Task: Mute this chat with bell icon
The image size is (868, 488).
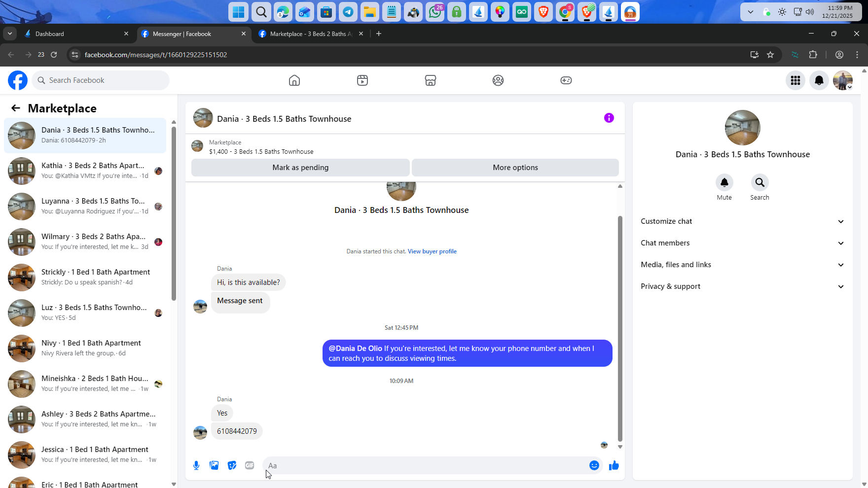Action: [x=724, y=182]
